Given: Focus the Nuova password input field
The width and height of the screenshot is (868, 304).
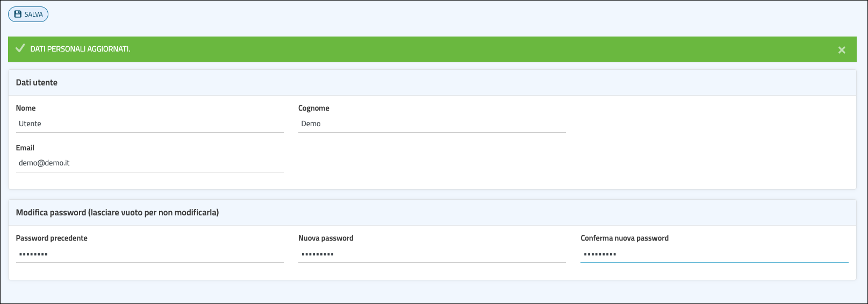Looking at the screenshot, I should [432, 254].
